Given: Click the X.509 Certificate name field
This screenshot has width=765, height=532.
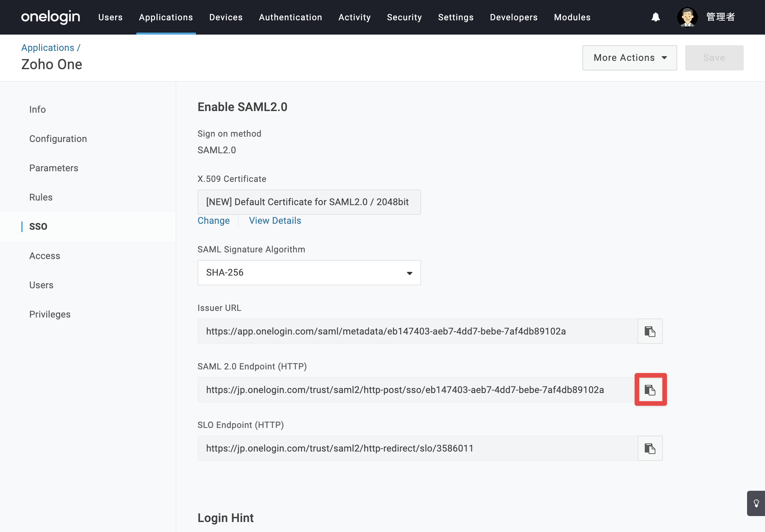Looking at the screenshot, I should pyautogui.click(x=309, y=202).
